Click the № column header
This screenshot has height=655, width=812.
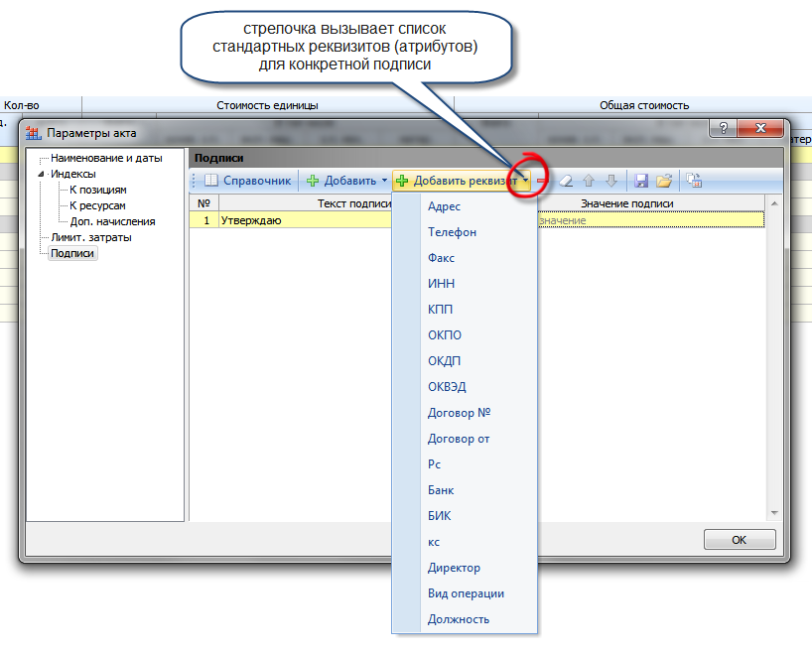point(204,203)
